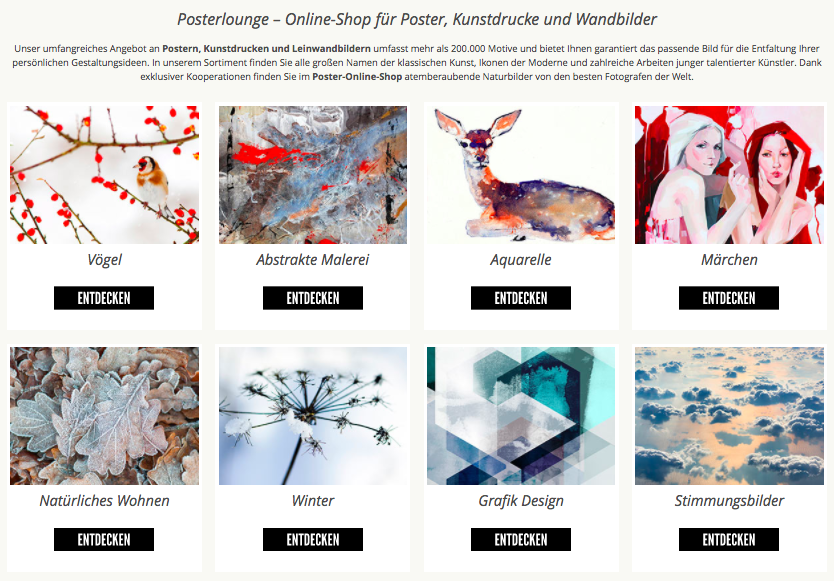Image resolution: width=834 pixels, height=581 pixels.
Task: Open the Märchen two women painting
Action: [729, 175]
